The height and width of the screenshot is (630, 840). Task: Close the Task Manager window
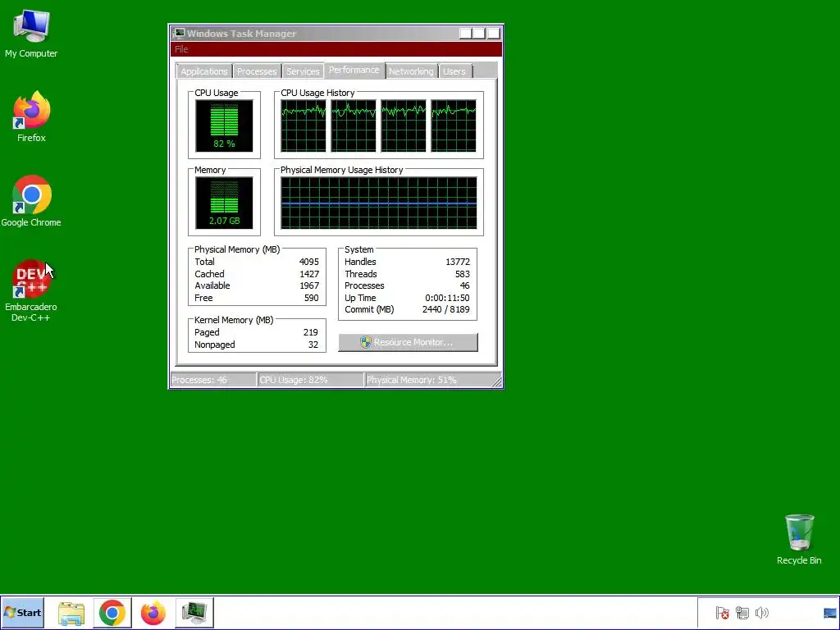tap(493, 33)
